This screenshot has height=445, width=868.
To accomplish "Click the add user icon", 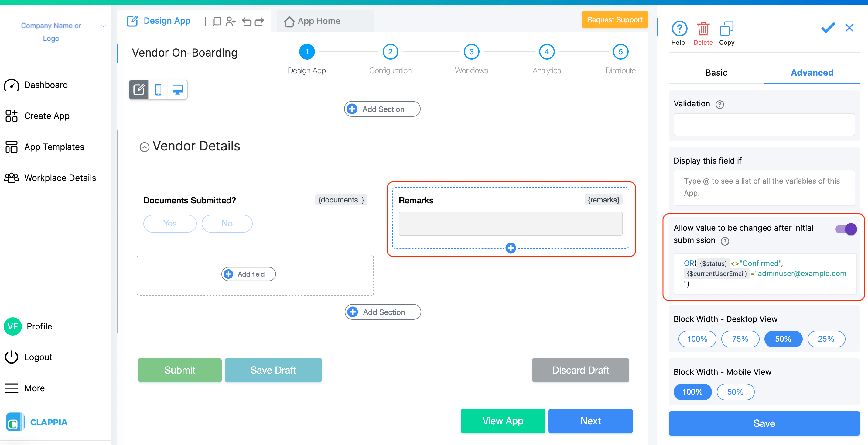I will pyautogui.click(x=231, y=22).
